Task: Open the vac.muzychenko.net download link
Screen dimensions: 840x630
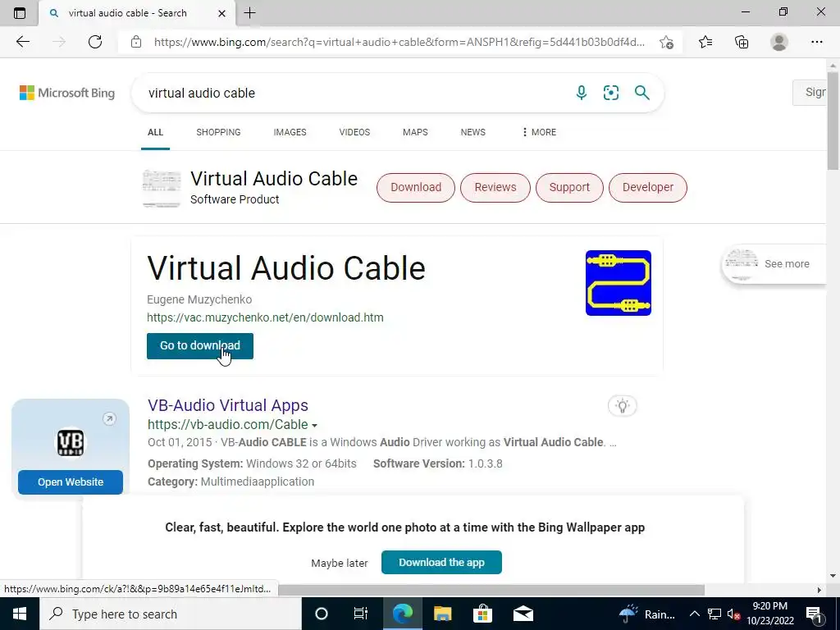Action: point(265,317)
